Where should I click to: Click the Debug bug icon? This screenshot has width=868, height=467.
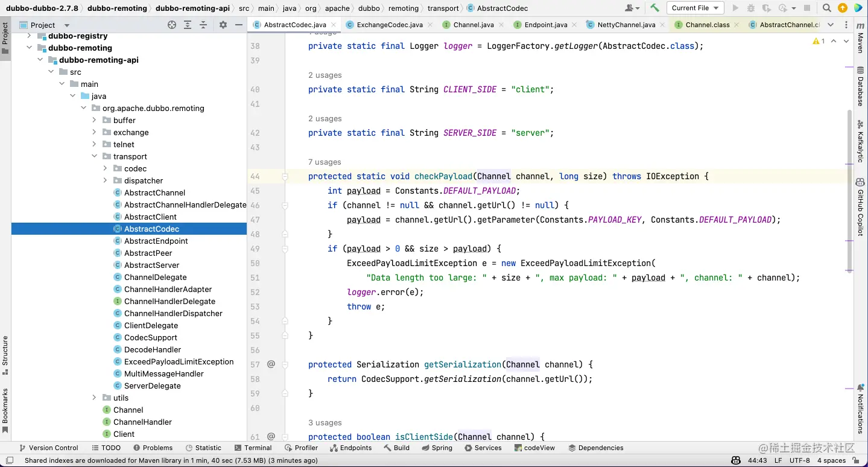[x=751, y=8]
